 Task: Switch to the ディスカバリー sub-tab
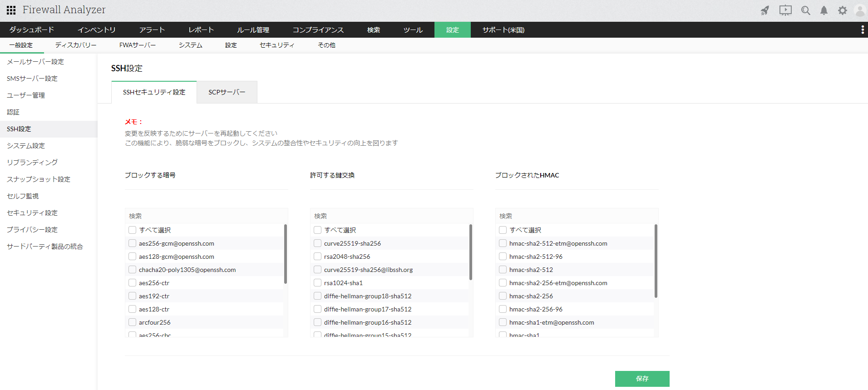[76, 45]
